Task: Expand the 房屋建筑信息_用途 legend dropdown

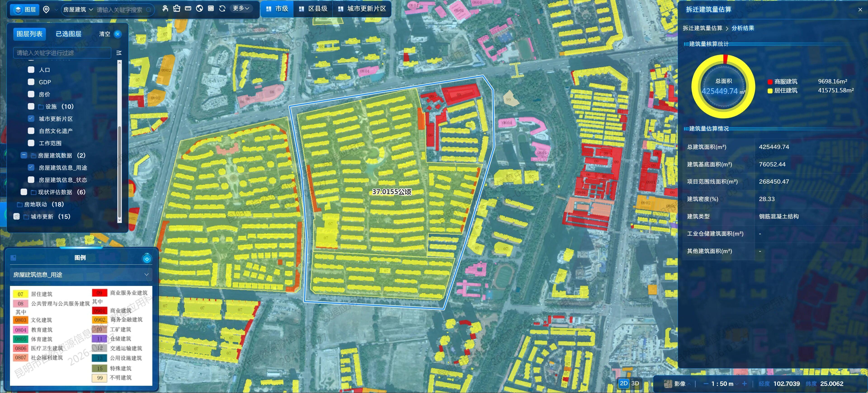Action: click(x=81, y=275)
